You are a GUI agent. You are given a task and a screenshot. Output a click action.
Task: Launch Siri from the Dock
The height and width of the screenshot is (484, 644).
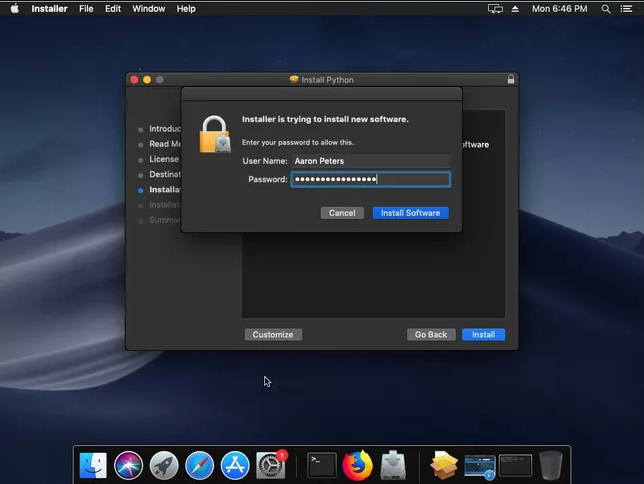pyautogui.click(x=129, y=465)
